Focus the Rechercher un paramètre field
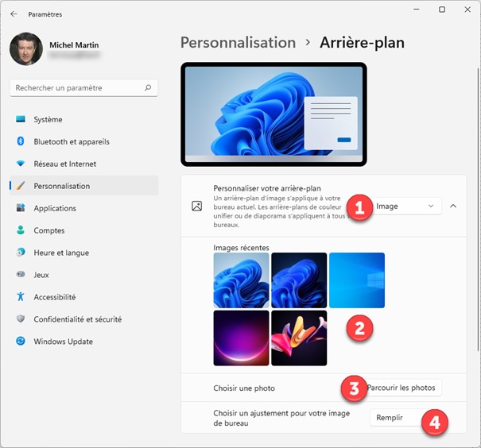Viewport: 481px width, 448px height. [84, 88]
